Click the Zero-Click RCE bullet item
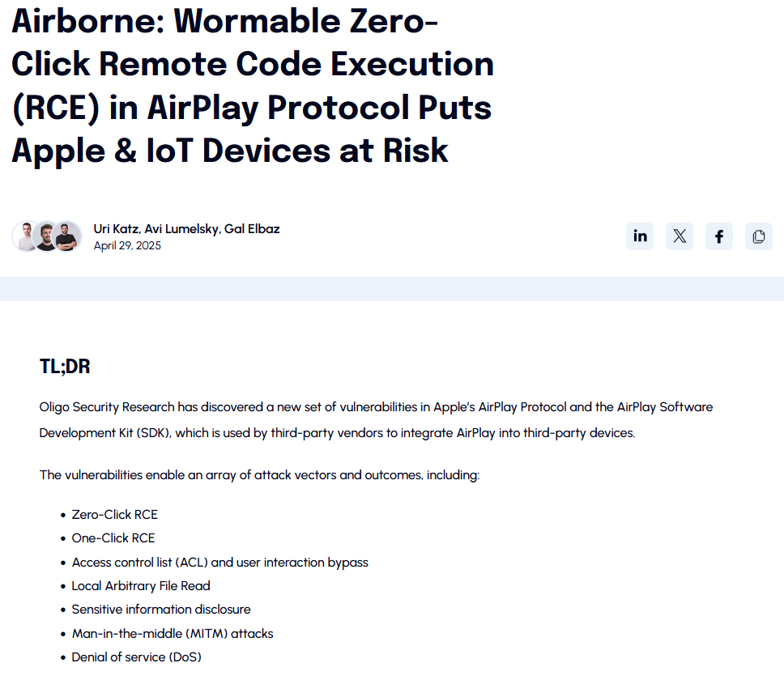 tap(114, 514)
